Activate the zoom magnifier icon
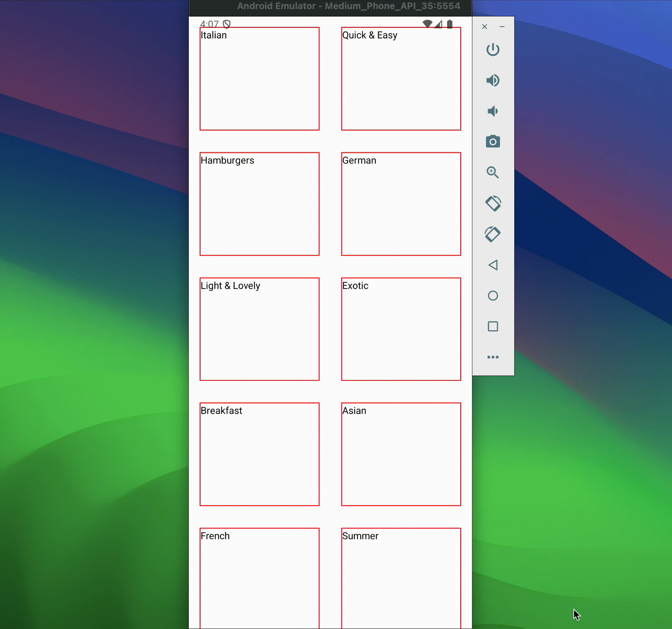Screen dimensions: 672x629 pos(493,172)
